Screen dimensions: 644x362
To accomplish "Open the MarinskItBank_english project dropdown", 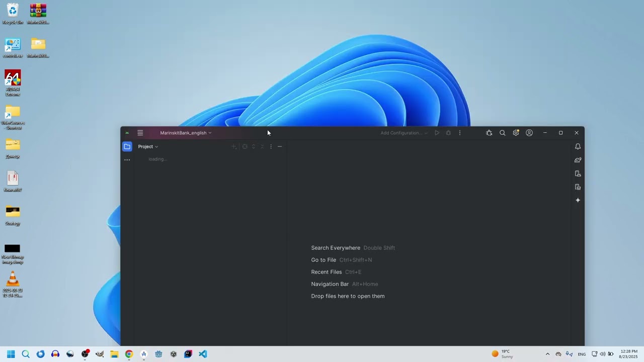I will [x=186, y=133].
